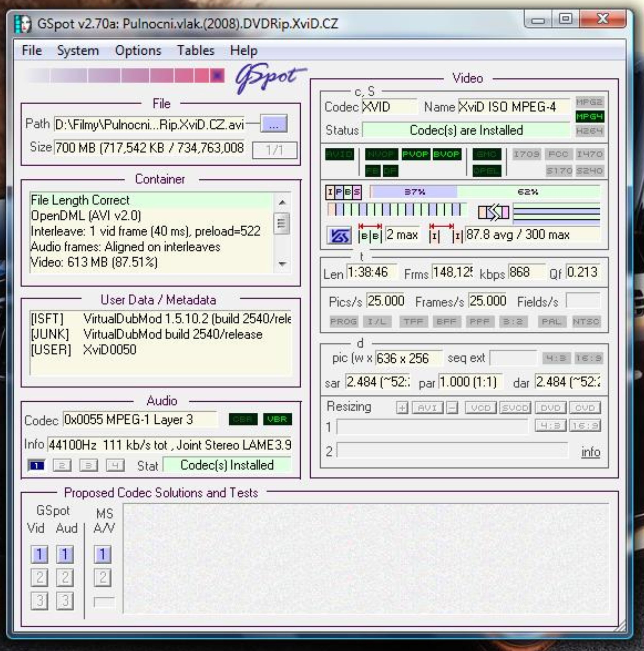Viewport: 644px width, 651px height.
Task: Click the browse '...' button beside Path
Action: coord(274,124)
